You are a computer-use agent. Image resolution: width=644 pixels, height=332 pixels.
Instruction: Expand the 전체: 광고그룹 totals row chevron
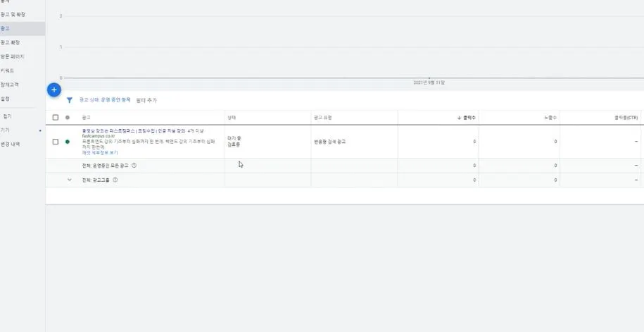pyautogui.click(x=70, y=180)
